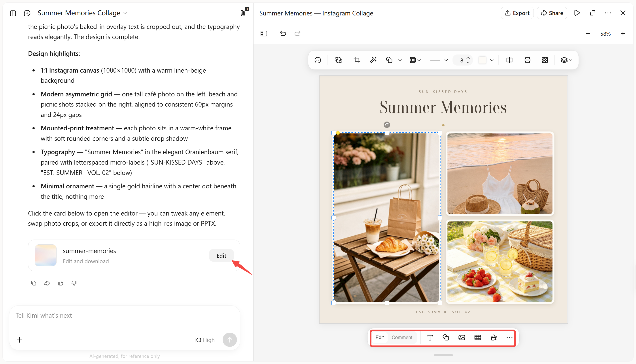This screenshot has height=364, width=636.
Task: Click the flip vertical icon
Action: pos(527,60)
